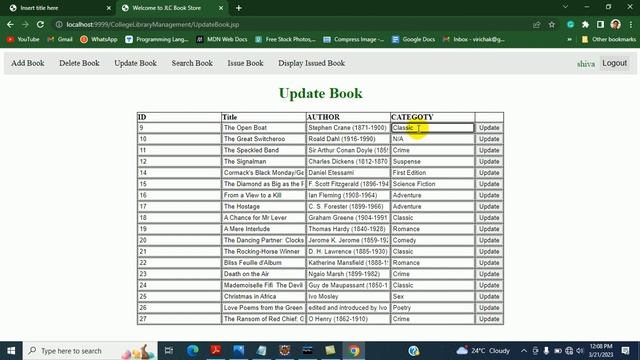Open the Issue Book menu item
The height and width of the screenshot is (360, 640).
[x=245, y=63]
